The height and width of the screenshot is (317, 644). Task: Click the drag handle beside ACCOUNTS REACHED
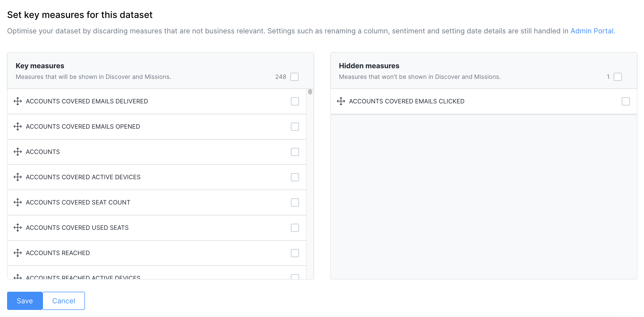coord(18,253)
